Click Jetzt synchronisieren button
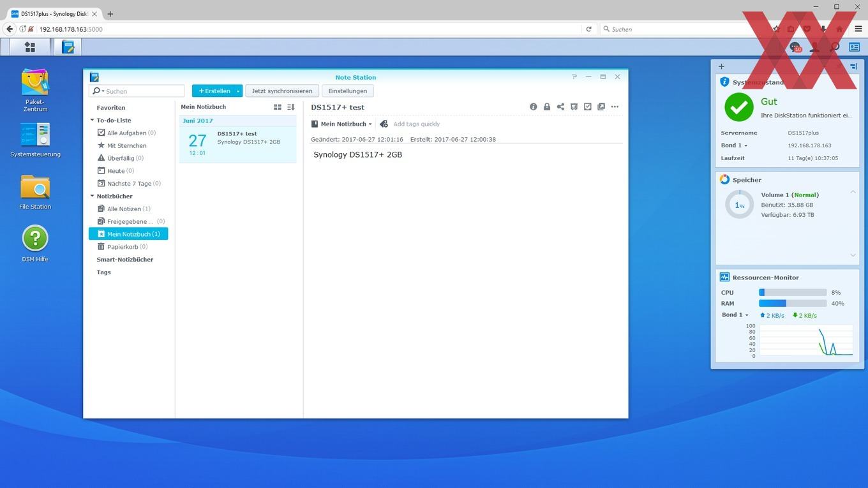 click(x=282, y=91)
